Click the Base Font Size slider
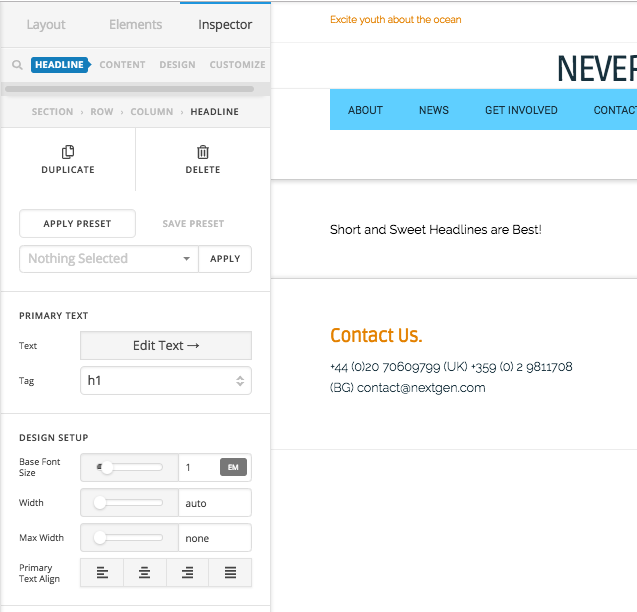The height and width of the screenshot is (612, 637). pos(129,467)
